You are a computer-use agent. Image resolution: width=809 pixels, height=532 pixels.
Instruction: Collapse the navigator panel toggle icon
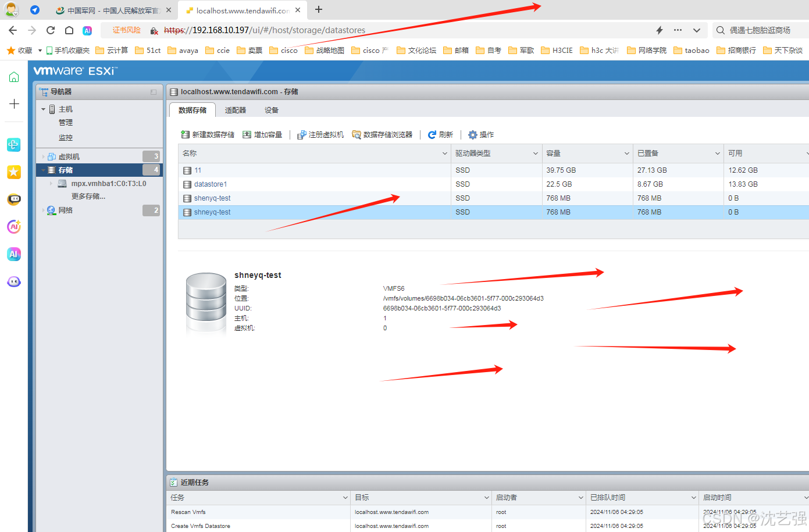tap(154, 92)
